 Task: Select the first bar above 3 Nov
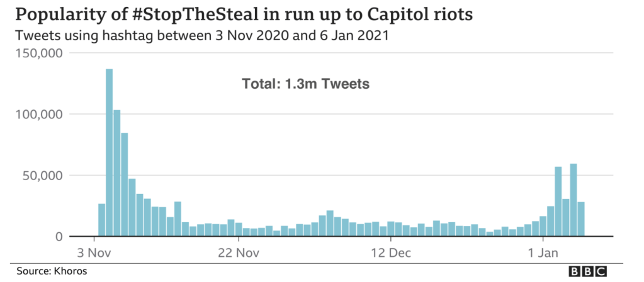[x=101, y=220]
